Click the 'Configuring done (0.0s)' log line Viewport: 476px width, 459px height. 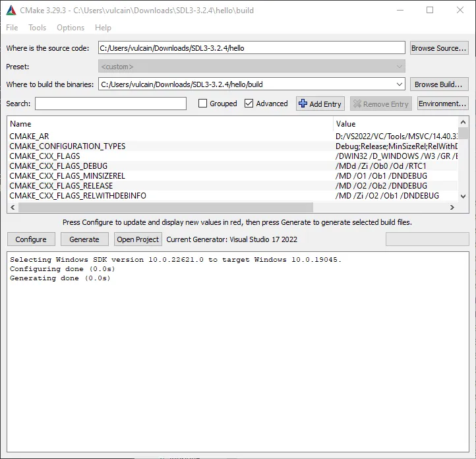point(62,269)
